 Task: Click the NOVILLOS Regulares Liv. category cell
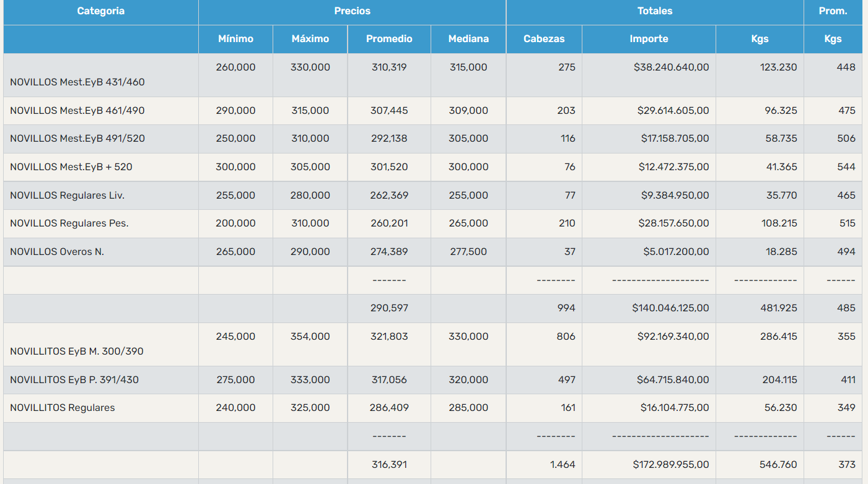point(67,196)
